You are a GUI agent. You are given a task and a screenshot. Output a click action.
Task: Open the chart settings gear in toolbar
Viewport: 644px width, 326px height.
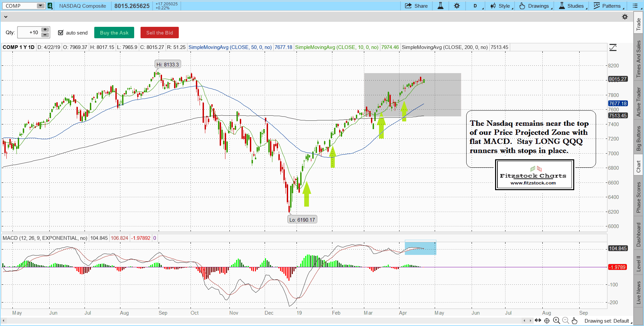click(x=457, y=6)
